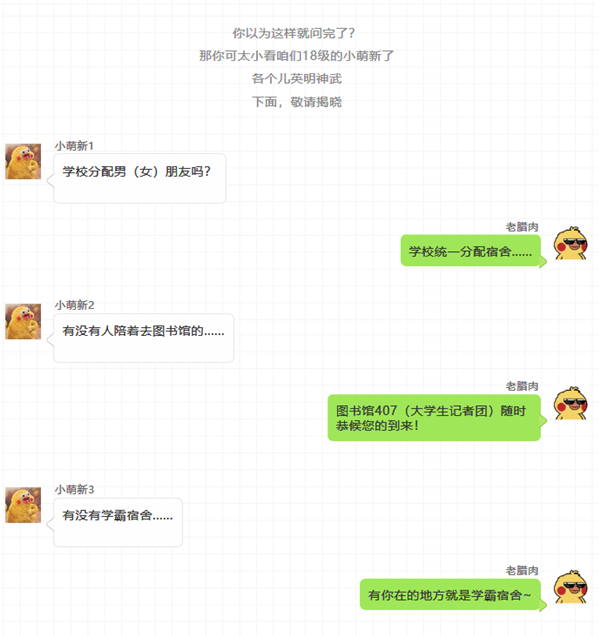This screenshot has width=600, height=636.
Task: Click the heading line 你以为这样就问完了？
Action: click(294, 33)
